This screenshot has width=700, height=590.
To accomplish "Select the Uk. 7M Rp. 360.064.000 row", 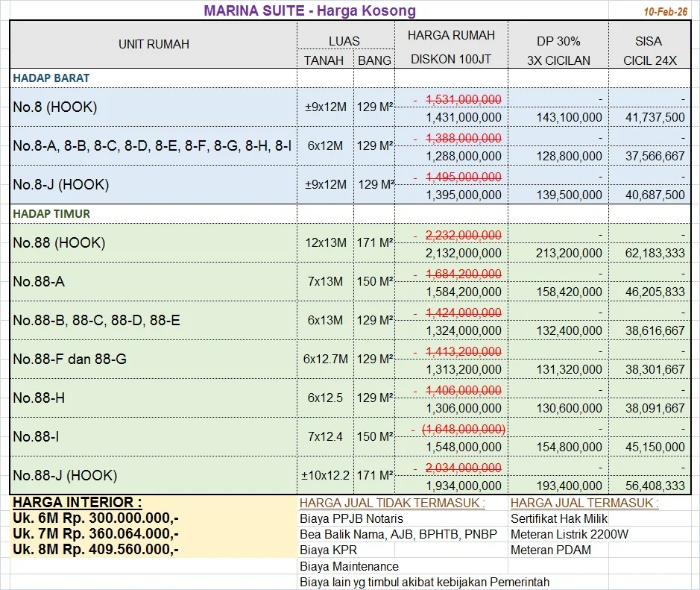I will 95,534.
